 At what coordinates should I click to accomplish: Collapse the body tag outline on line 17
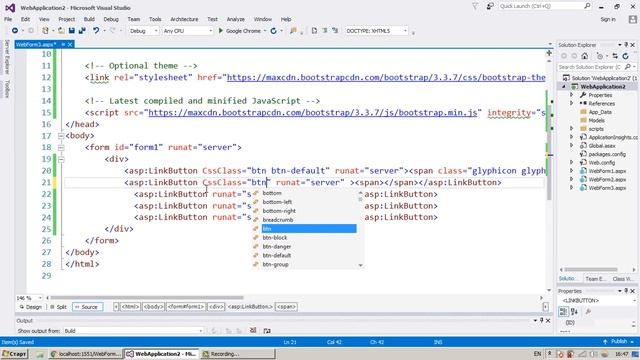61,136
